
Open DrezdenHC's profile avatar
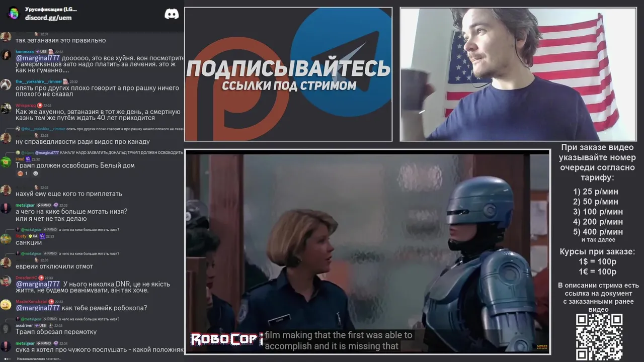pyautogui.click(x=6, y=281)
